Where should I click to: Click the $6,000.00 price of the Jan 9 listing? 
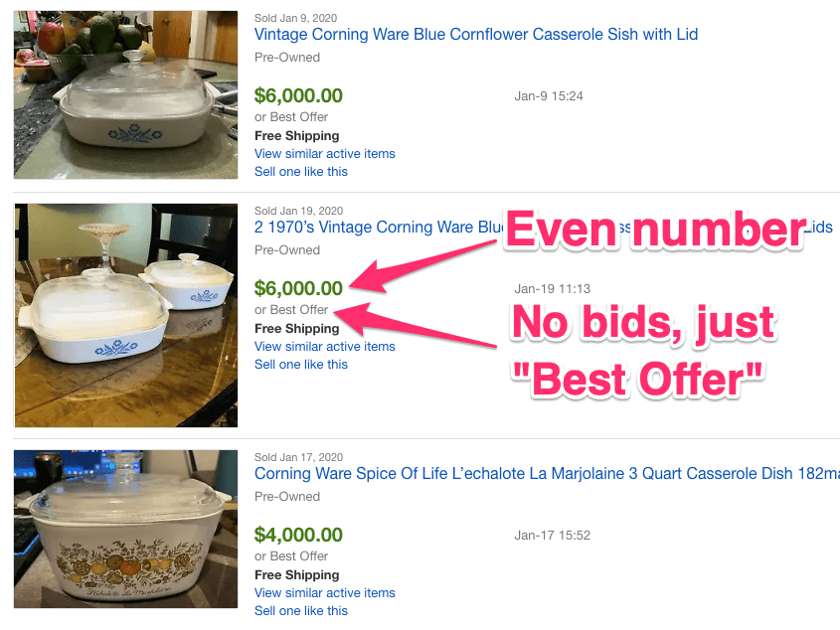(298, 96)
